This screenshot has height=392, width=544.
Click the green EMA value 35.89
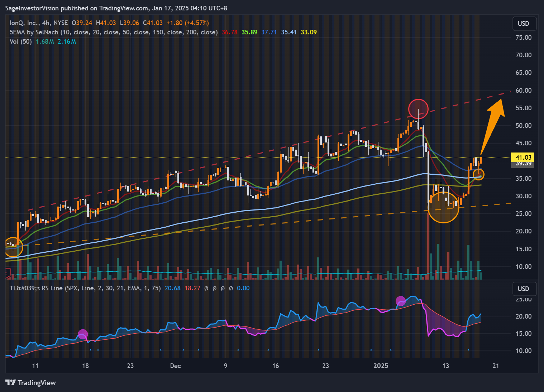pyautogui.click(x=249, y=32)
